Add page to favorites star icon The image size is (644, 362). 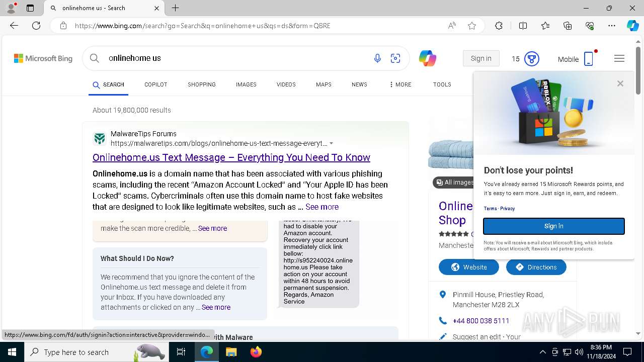tap(472, 26)
